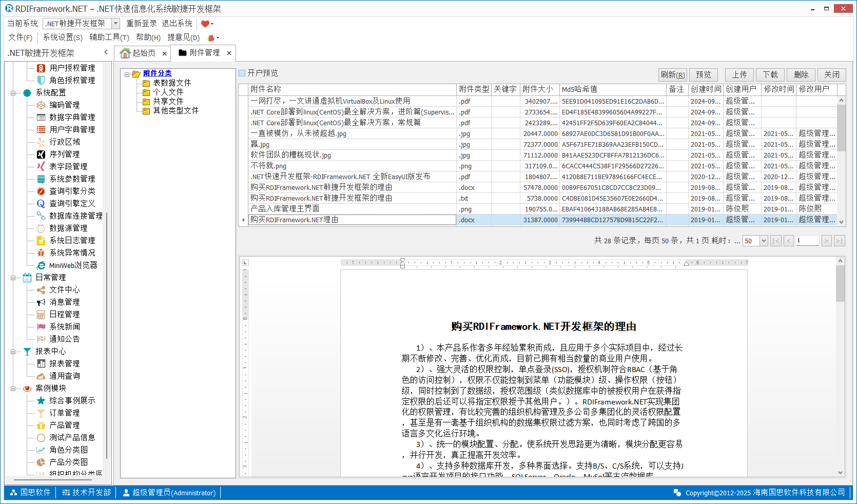Open the current system combo box dropdown
Image resolution: width=857 pixels, height=504 pixels.
pyautogui.click(x=115, y=24)
